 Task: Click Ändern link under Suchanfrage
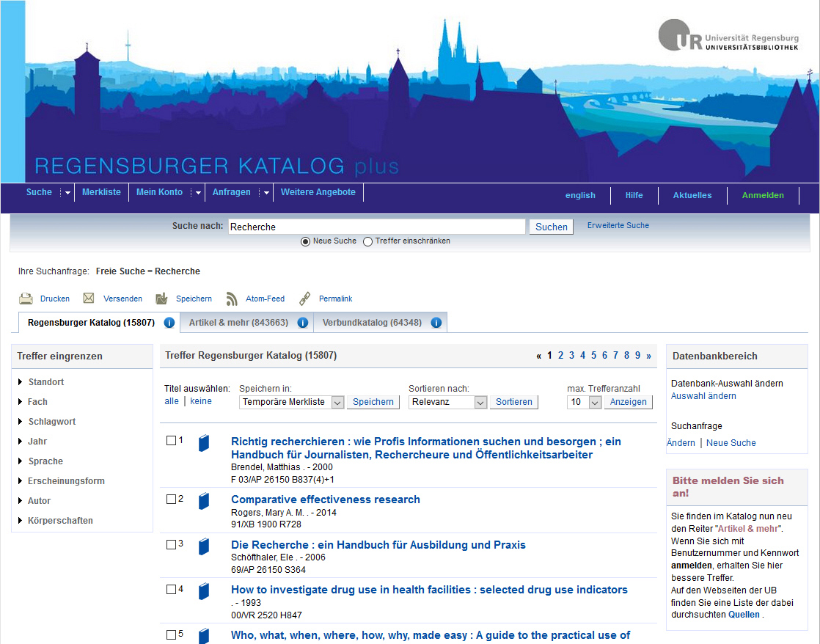coord(681,443)
